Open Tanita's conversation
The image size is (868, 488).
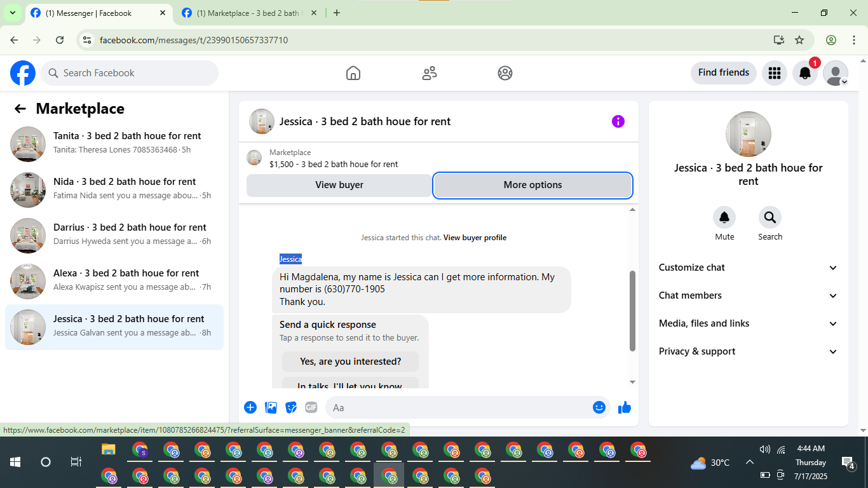pos(114,144)
